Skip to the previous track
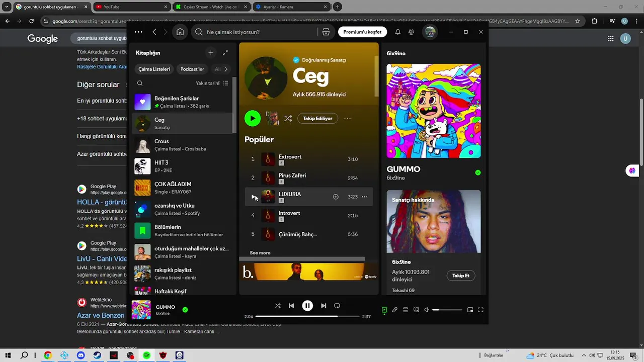Image resolution: width=644 pixels, height=362 pixels. click(291, 306)
